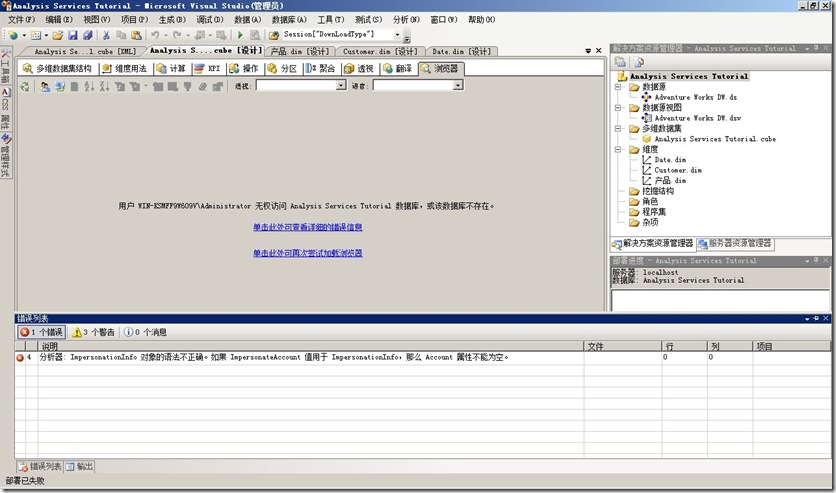
Task: Select the ImpersonationInfo error row text
Action: click(274, 358)
